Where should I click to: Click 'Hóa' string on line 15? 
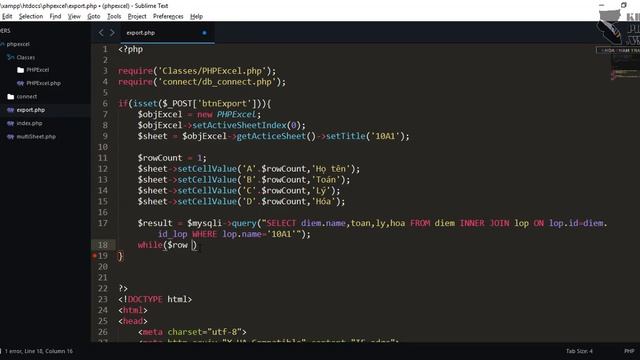(x=323, y=202)
